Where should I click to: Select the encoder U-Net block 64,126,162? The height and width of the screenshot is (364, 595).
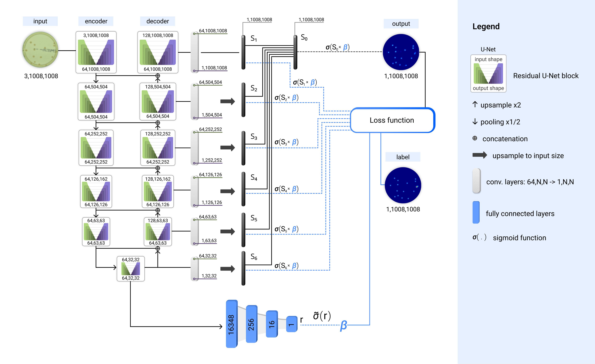click(96, 192)
